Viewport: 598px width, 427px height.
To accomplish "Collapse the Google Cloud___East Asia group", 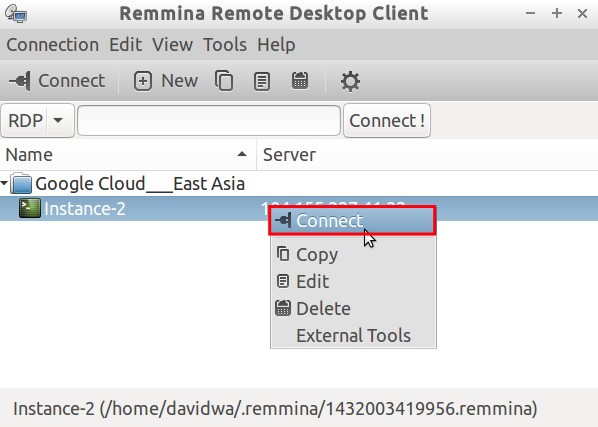I will [5, 183].
